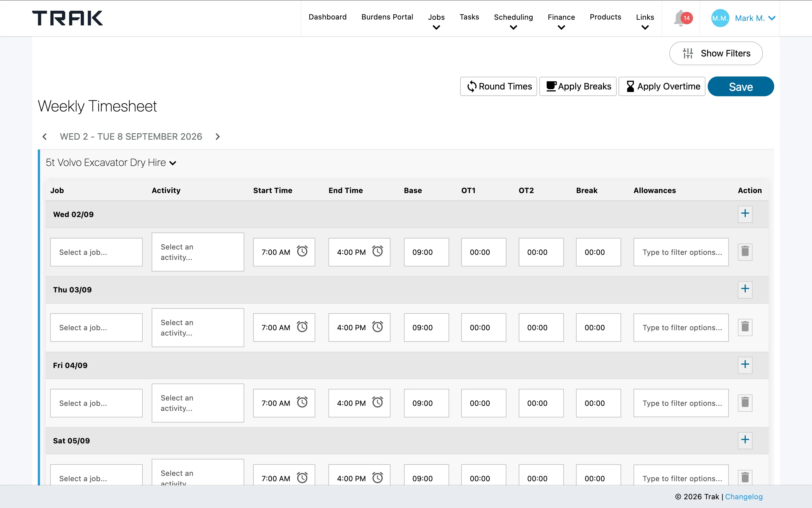Screen dimensions: 812x508
Task: Click the WED 2 - TUE 8 SEPTEMBER 2026 label
Action: tap(131, 136)
